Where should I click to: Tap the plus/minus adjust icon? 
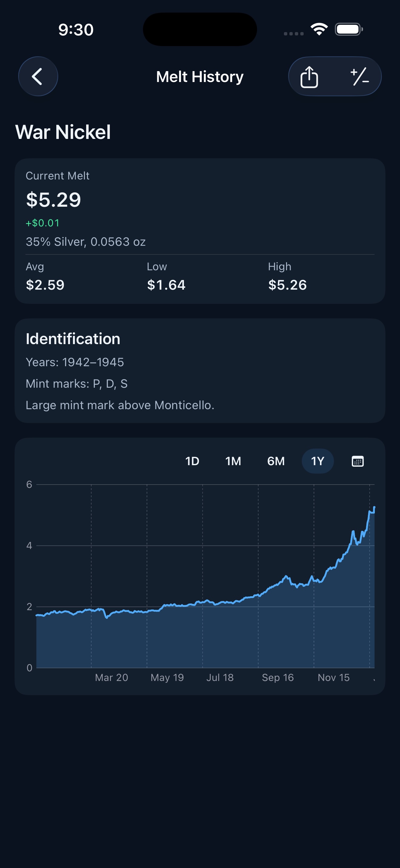[x=359, y=77]
